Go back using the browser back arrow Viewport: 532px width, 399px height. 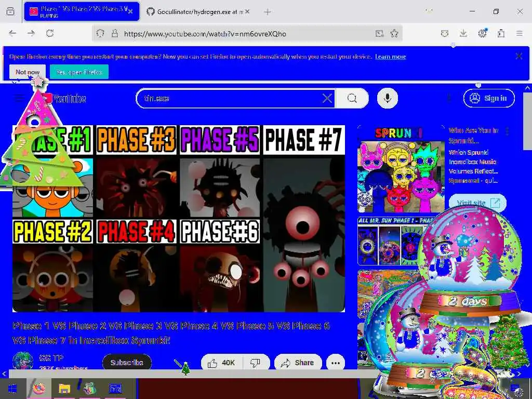tap(12, 33)
